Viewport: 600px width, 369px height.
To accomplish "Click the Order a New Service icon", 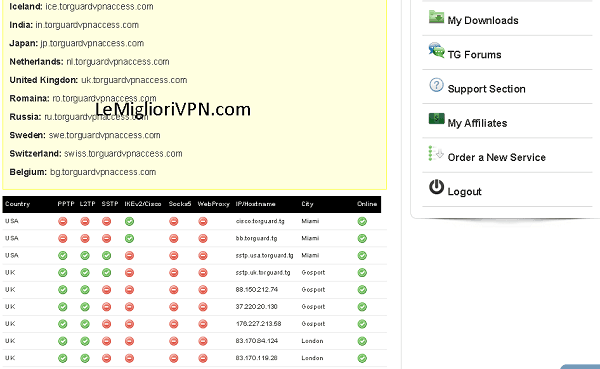I will (436, 153).
